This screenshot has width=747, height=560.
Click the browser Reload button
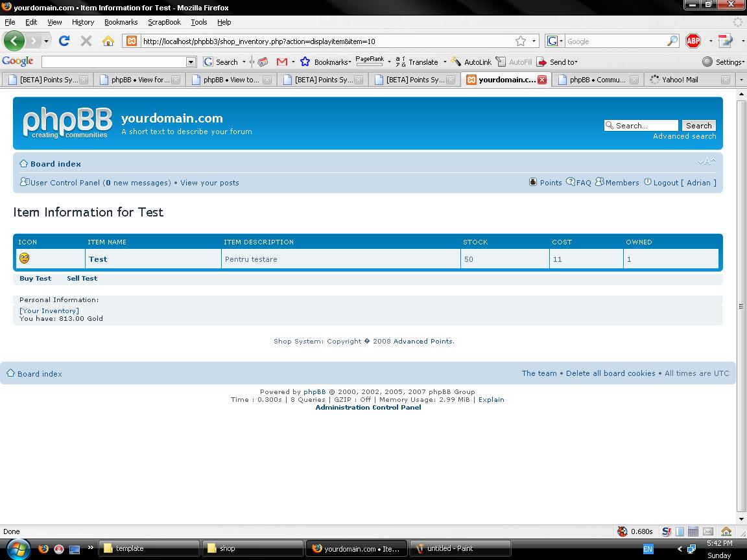[x=64, y=41]
